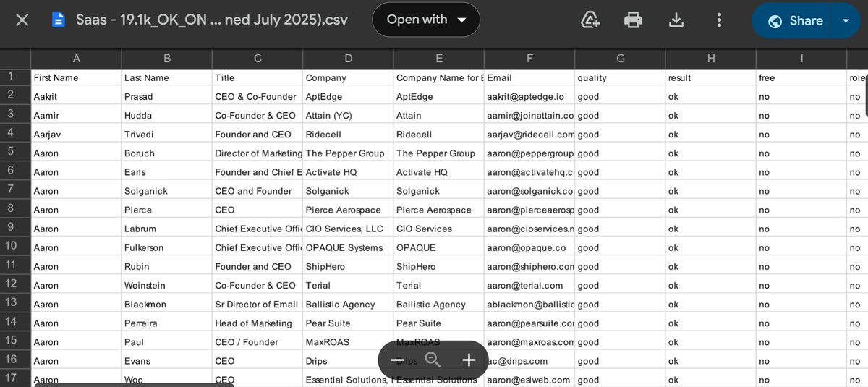Click the 'Hudda' last name cell

point(167,115)
